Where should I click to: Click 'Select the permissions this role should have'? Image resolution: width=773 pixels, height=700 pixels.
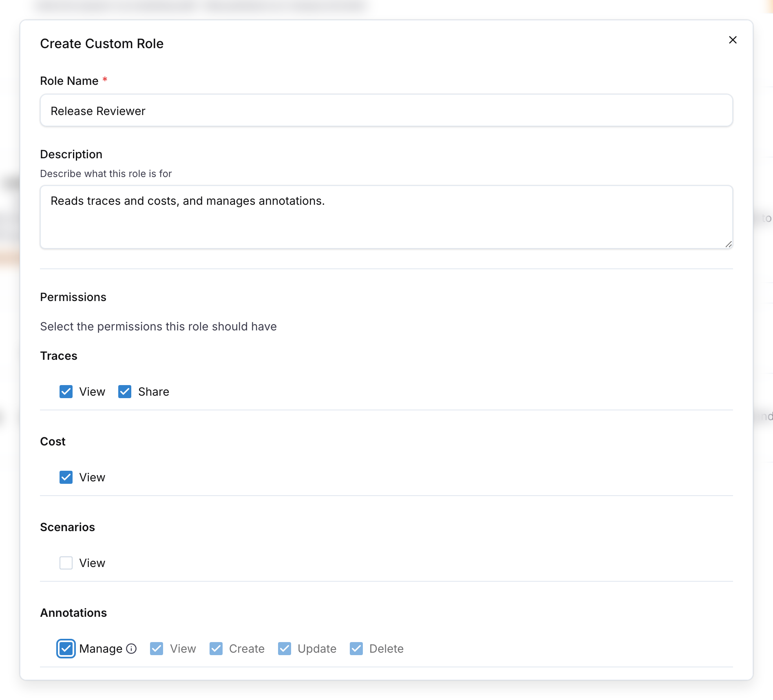point(158,326)
